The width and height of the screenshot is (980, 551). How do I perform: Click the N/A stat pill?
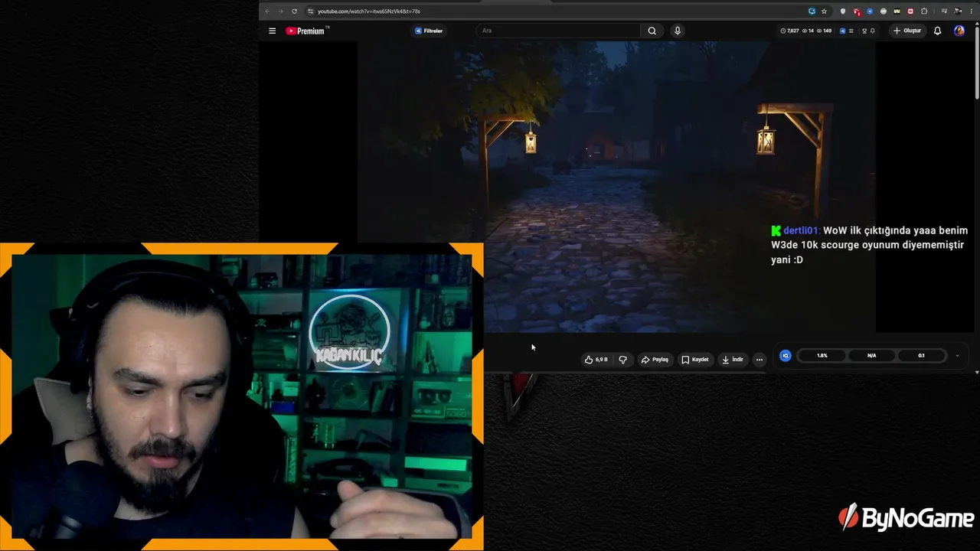[871, 356]
